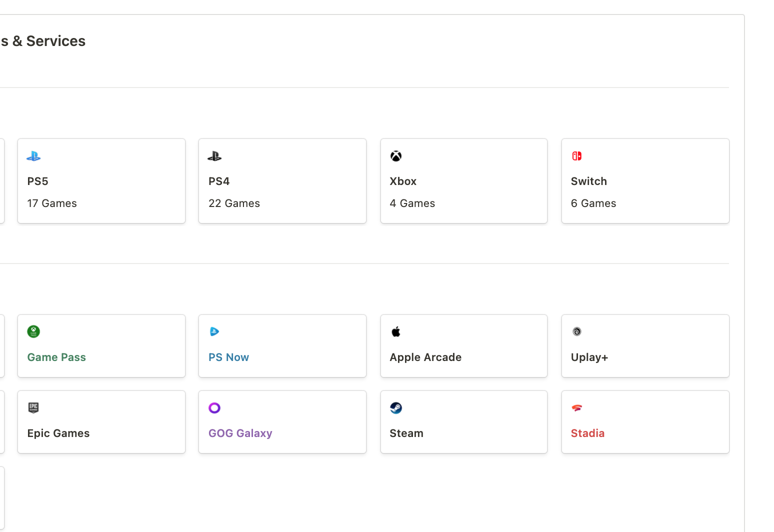
Task: Click the Stadia controller icon
Action: [x=577, y=407]
